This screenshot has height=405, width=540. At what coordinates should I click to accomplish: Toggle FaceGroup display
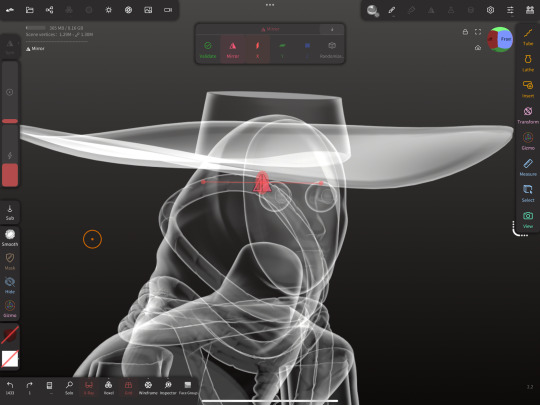(x=188, y=388)
